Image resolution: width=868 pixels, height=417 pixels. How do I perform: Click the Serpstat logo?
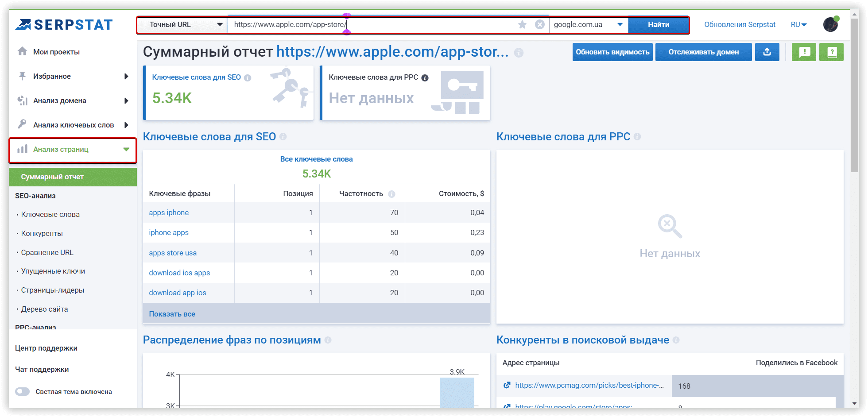point(64,25)
